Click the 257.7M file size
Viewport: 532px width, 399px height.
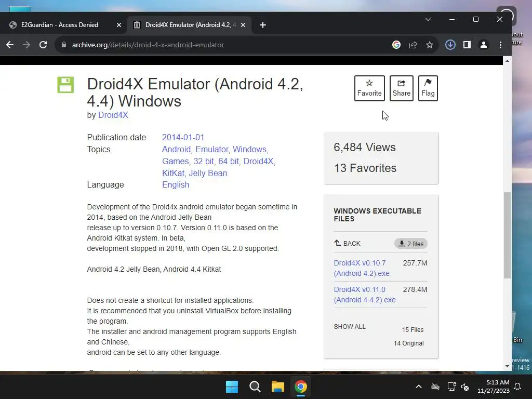pos(415,263)
